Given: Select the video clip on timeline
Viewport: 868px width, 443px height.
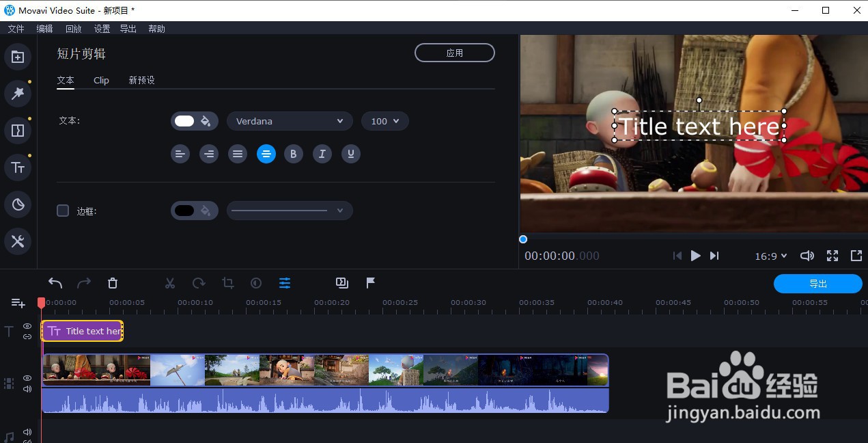Looking at the screenshot, I should [325, 370].
